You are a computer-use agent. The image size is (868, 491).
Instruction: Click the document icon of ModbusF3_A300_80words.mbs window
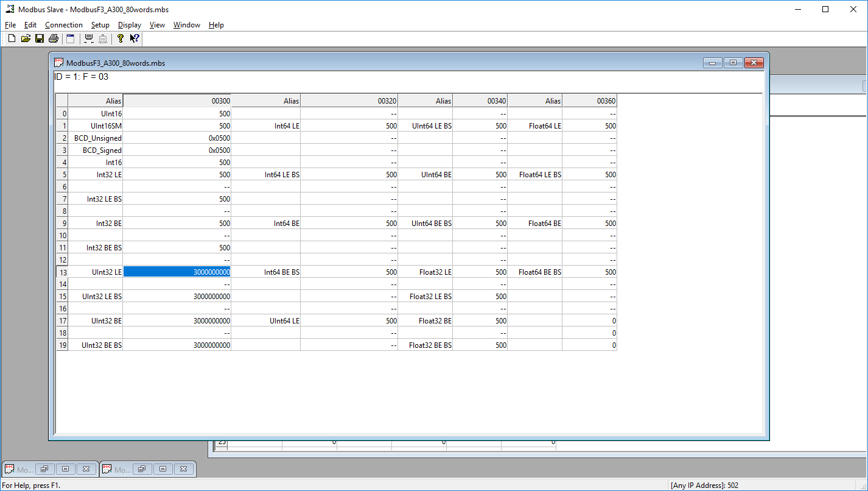(x=59, y=63)
